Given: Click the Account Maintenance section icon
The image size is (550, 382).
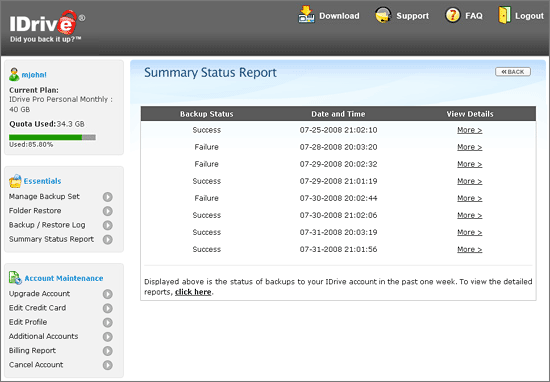Looking at the screenshot, I should pyautogui.click(x=15, y=278).
